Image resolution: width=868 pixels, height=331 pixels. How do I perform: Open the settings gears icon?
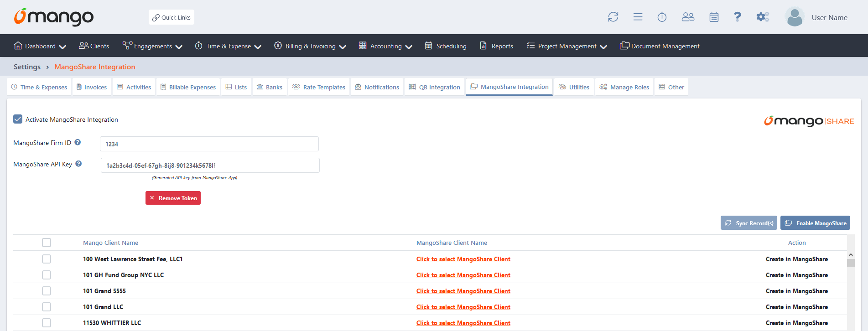point(763,17)
